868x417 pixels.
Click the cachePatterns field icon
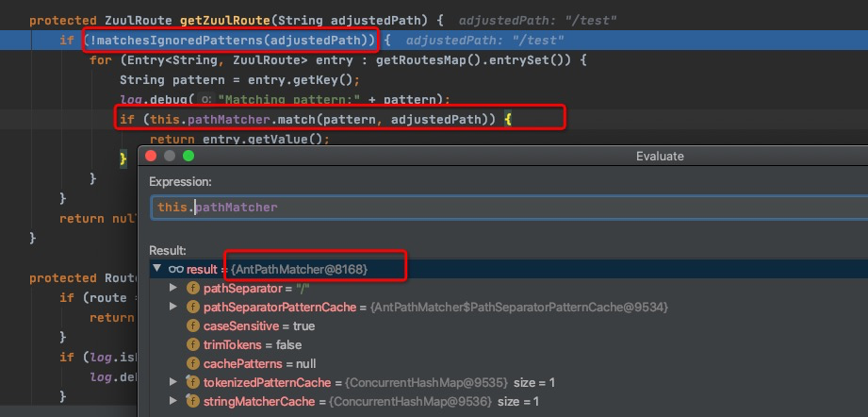(193, 364)
